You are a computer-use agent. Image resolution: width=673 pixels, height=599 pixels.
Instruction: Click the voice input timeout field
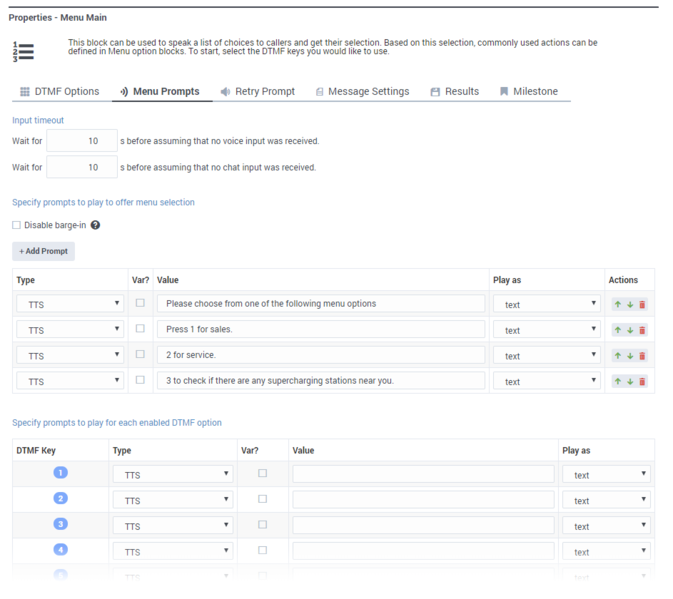point(81,141)
